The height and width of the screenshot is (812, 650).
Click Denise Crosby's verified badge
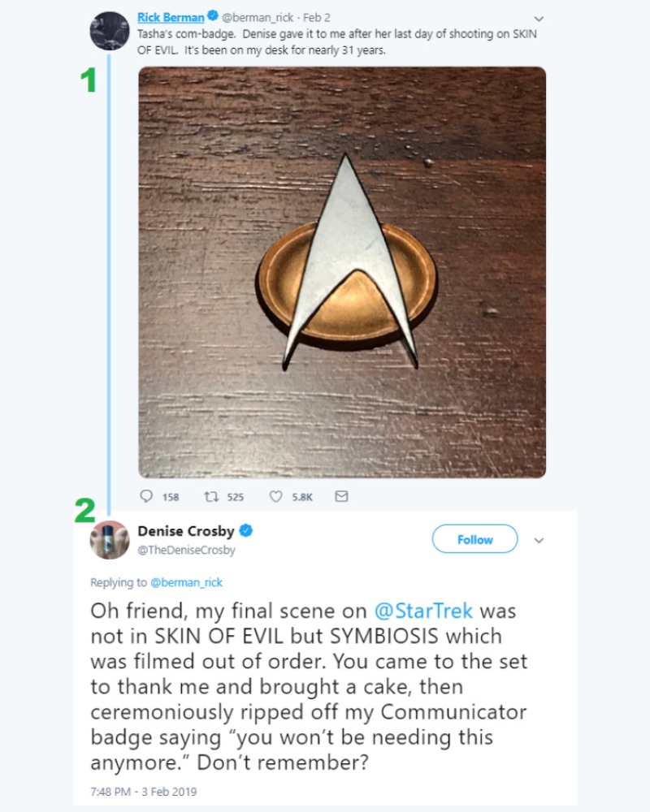245,530
